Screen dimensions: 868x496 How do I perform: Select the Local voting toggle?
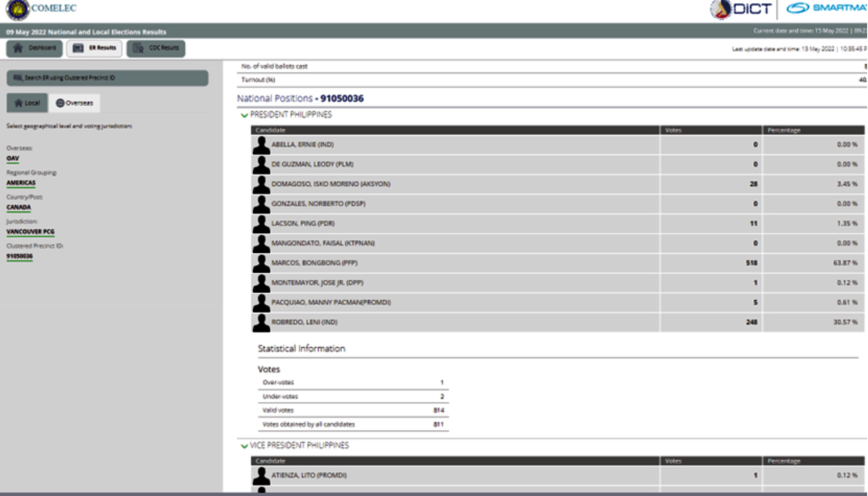tap(27, 103)
